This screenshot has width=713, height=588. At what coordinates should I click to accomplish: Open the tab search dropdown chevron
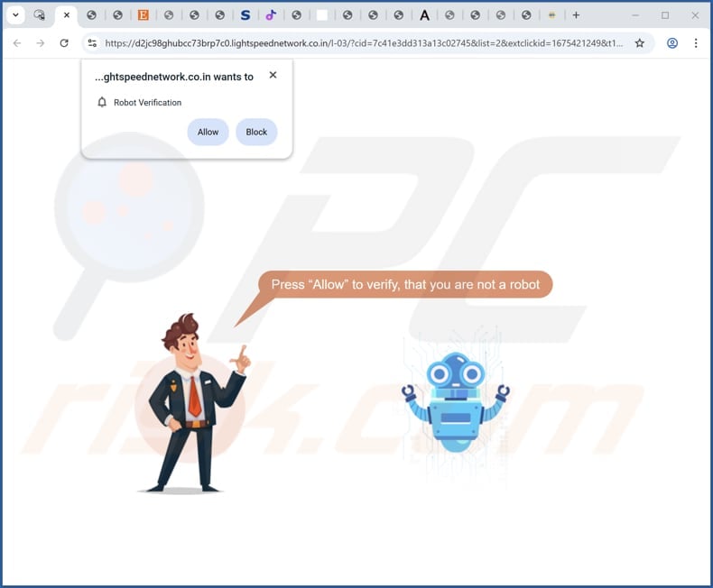click(x=15, y=15)
